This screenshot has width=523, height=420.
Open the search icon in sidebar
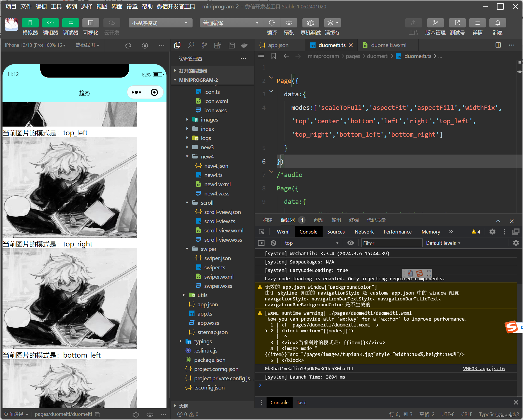click(191, 45)
